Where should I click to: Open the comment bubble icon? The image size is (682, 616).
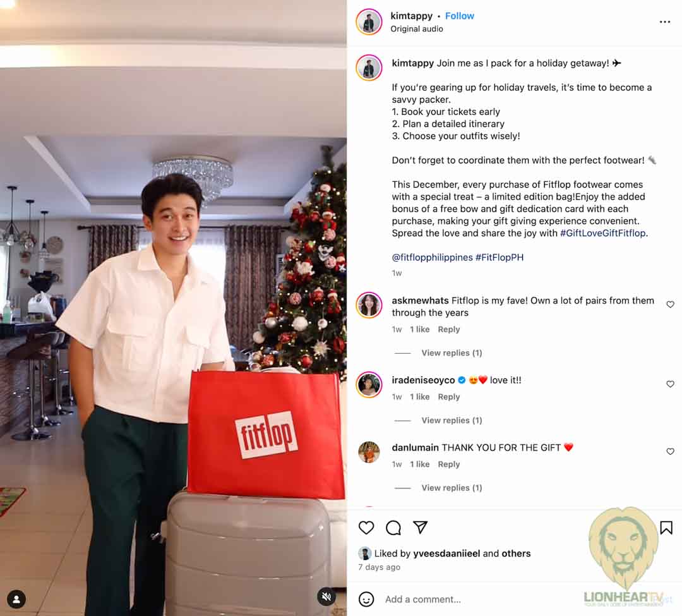click(393, 528)
